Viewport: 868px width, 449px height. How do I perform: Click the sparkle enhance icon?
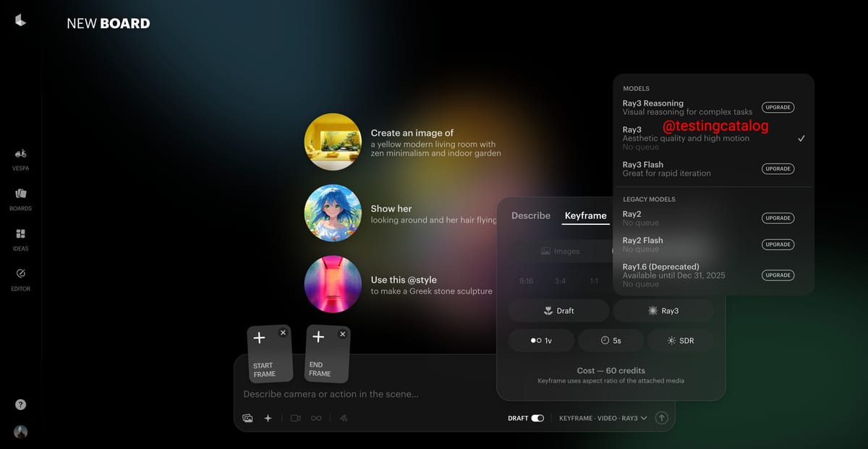point(268,418)
